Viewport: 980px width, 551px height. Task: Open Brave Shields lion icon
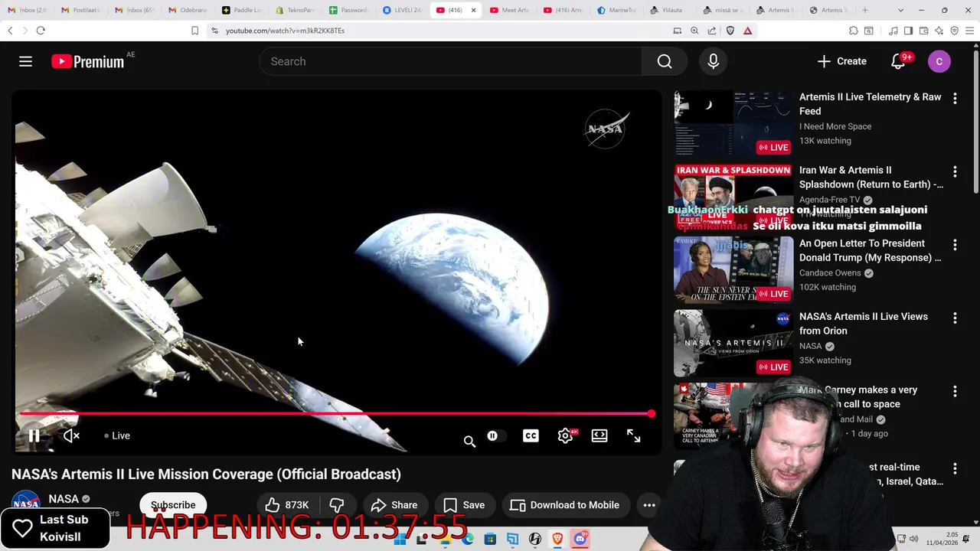tap(730, 31)
